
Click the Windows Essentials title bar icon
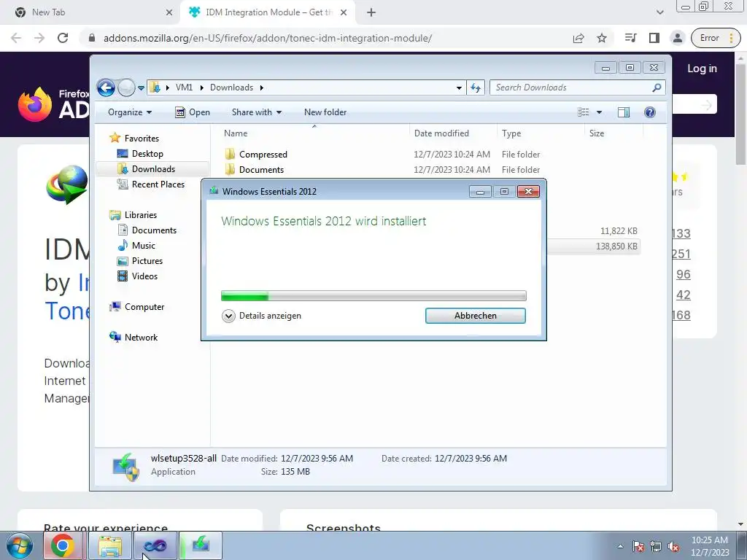214,191
